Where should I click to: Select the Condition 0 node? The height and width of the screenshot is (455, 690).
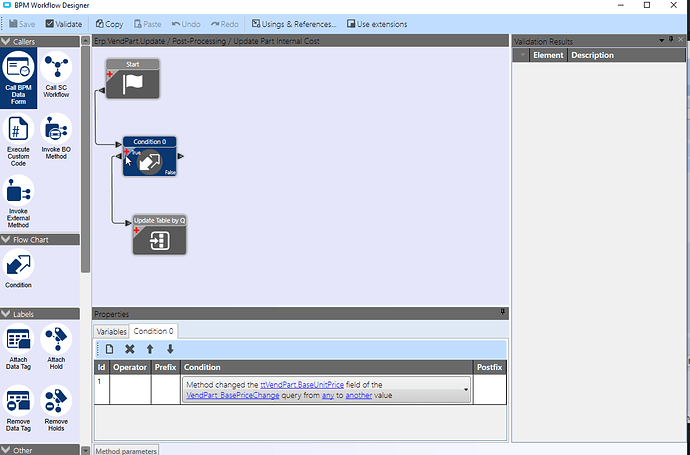click(150, 156)
